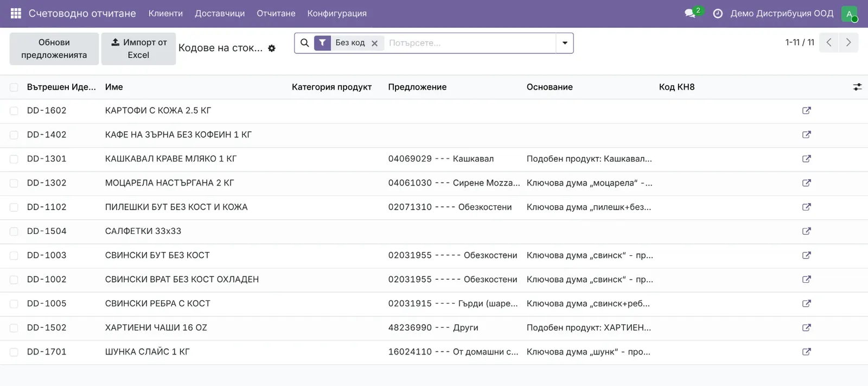
Task: Remove the Без код filter facet
Action: point(374,43)
